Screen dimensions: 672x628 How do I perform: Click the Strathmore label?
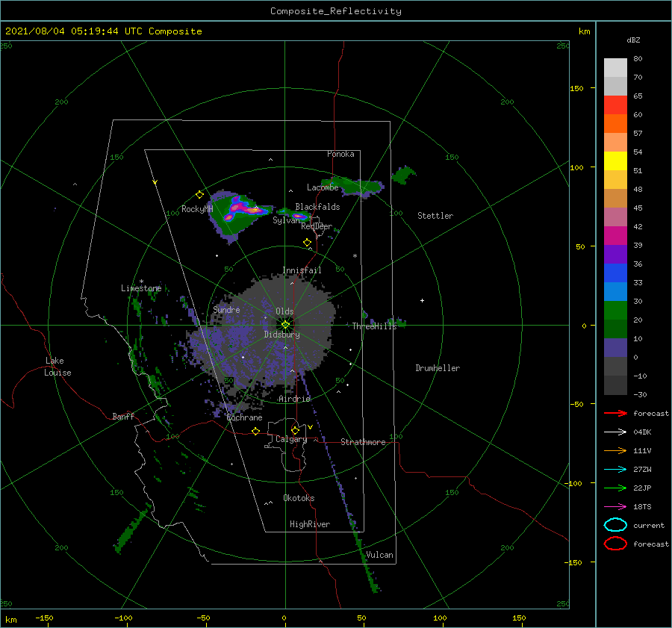(363, 442)
